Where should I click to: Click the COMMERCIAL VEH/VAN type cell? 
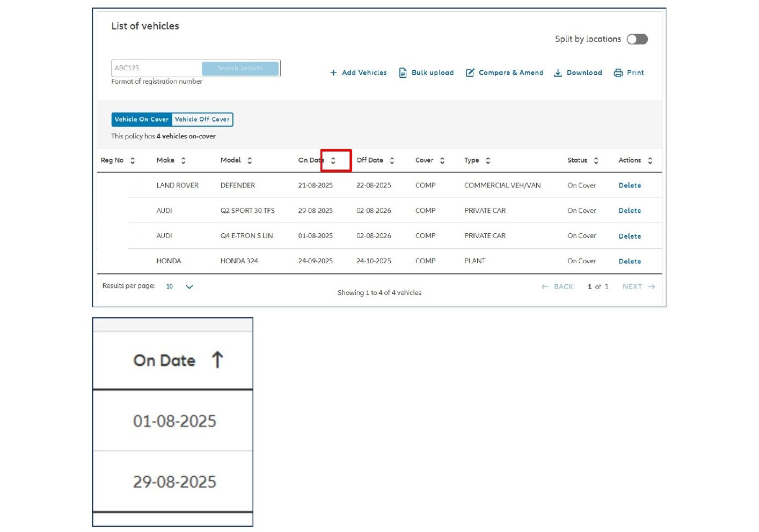click(502, 186)
